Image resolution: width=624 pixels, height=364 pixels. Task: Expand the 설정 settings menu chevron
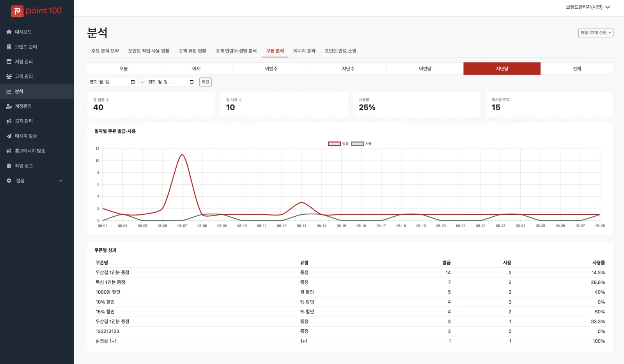(60, 181)
